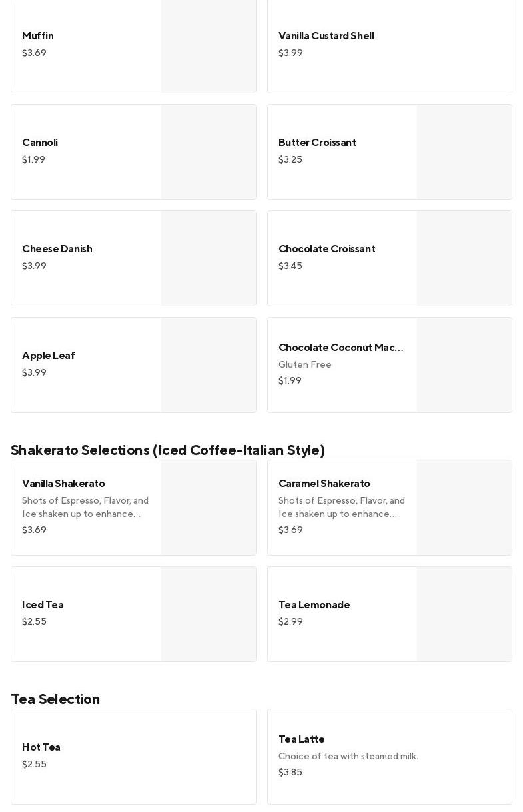Screen dimensions: 523x812
Task: Click the Cannoli item name
Action: click(x=40, y=143)
